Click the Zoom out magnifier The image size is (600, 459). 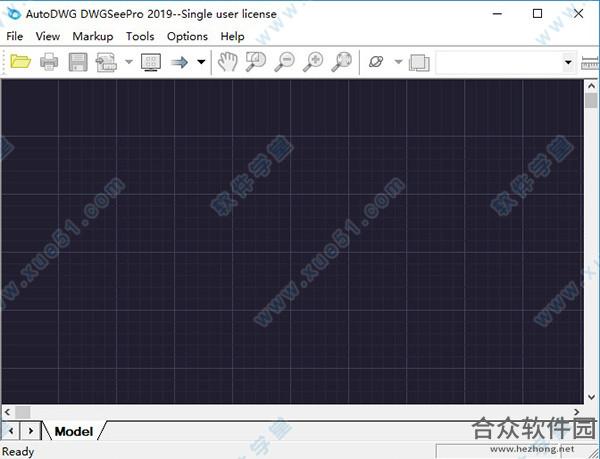(x=284, y=62)
